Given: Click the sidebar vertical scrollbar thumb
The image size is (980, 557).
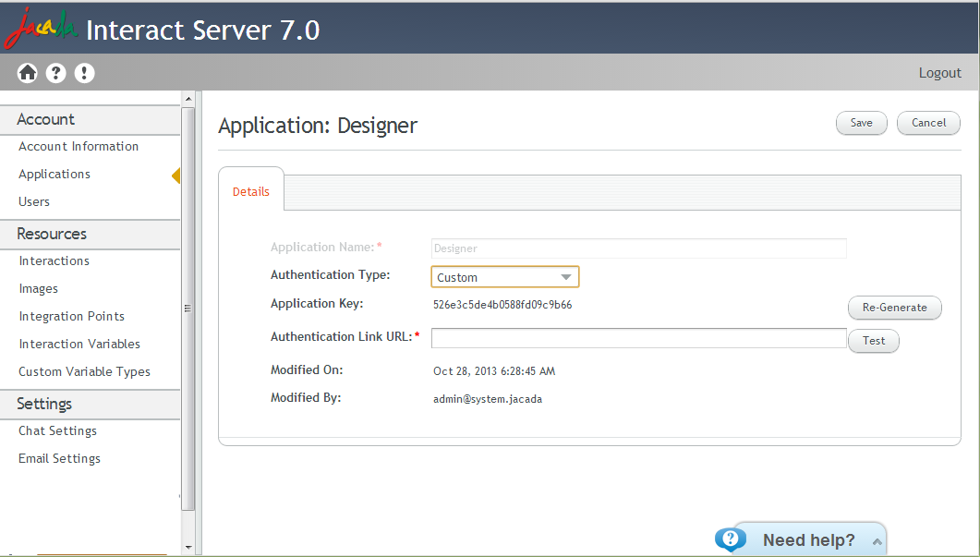Looking at the screenshot, I should coord(188,309).
